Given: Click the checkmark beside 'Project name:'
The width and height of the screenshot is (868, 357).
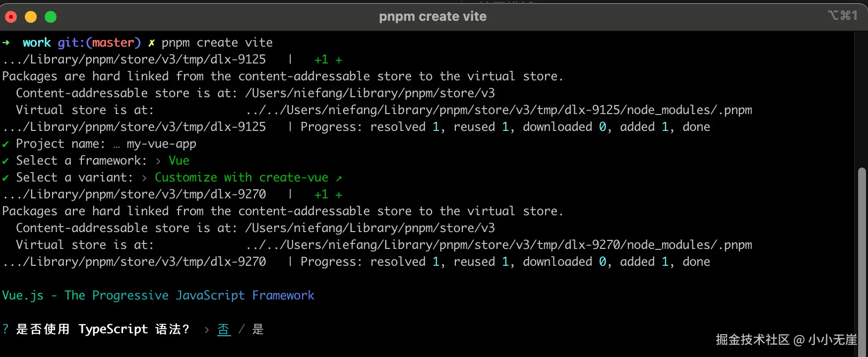Looking at the screenshot, I should coord(5,144).
